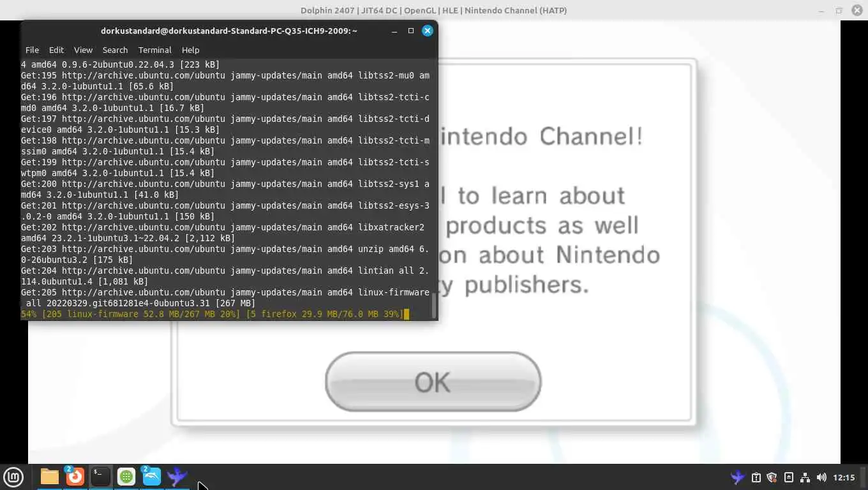Click the Get:202 libxatracker2 line
This screenshot has width=868, height=490.
223,233
